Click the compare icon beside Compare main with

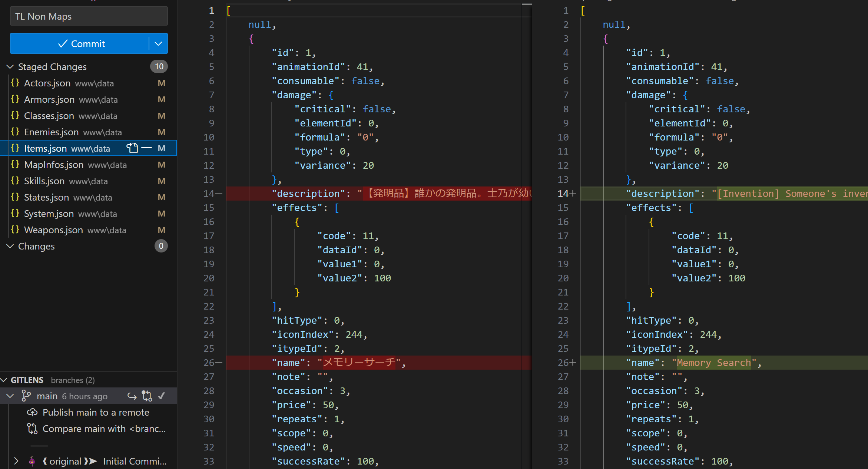(32, 429)
